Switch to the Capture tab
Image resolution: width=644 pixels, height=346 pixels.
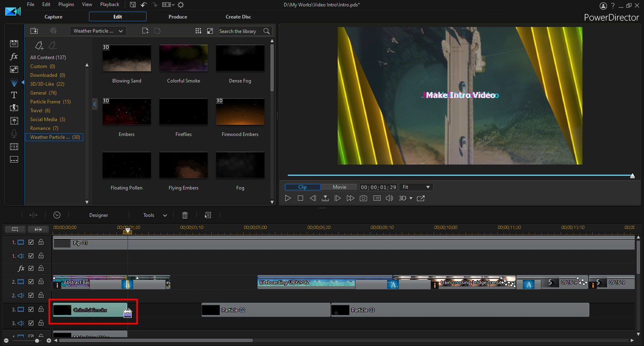(x=54, y=17)
